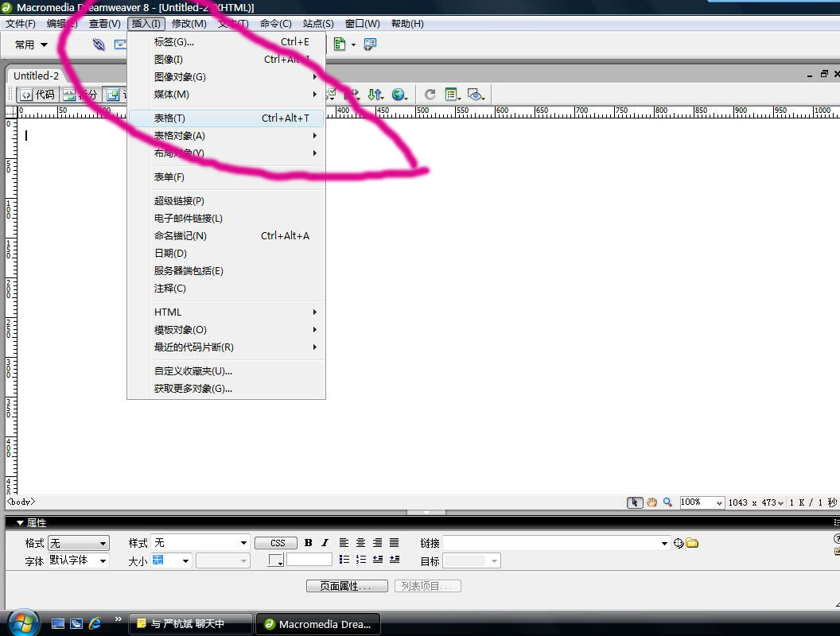Click the Text Outdent icon
The width and height of the screenshot is (840, 636).
coord(378,560)
